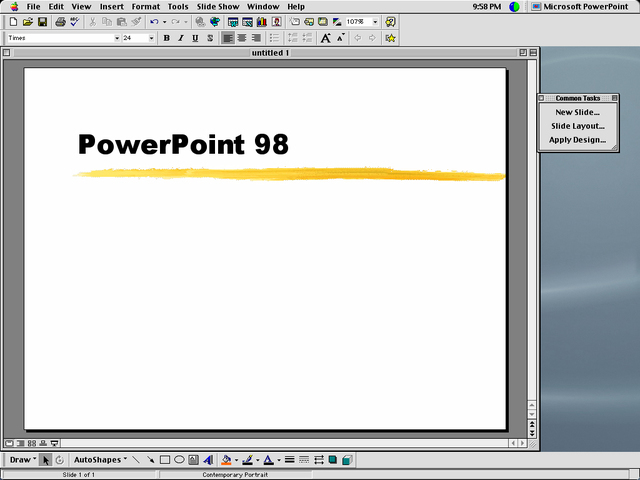Select the Text Box tool

[193, 460]
